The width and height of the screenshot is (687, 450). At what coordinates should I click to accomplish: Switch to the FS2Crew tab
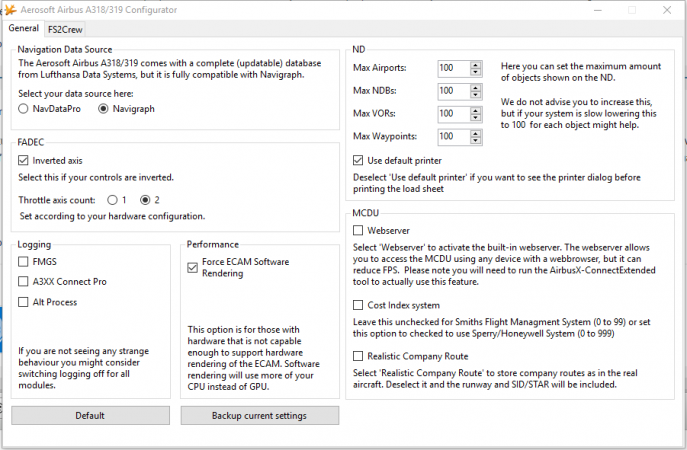point(66,29)
